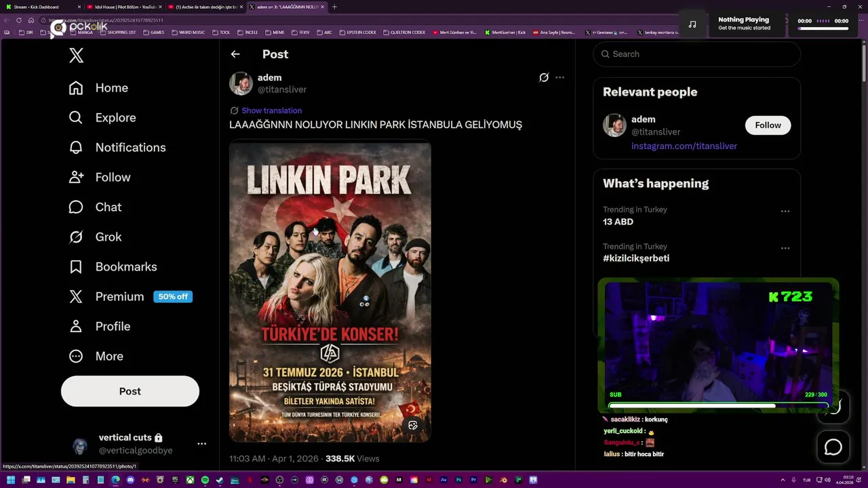The height and width of the screenshot is (488, 868).
Task: Open Premium in the sidebar
Action: pos(130,297)
